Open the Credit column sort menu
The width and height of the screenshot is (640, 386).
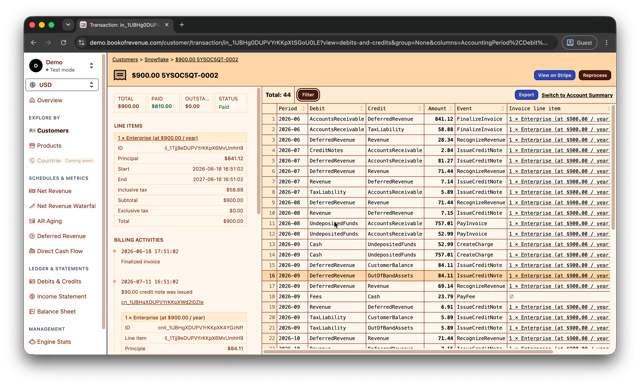pos(420,109)
